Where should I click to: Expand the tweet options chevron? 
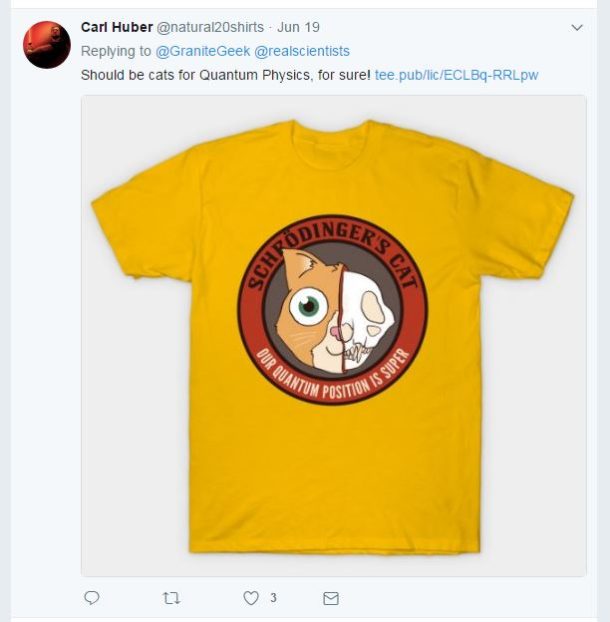(x=576, y=28)
